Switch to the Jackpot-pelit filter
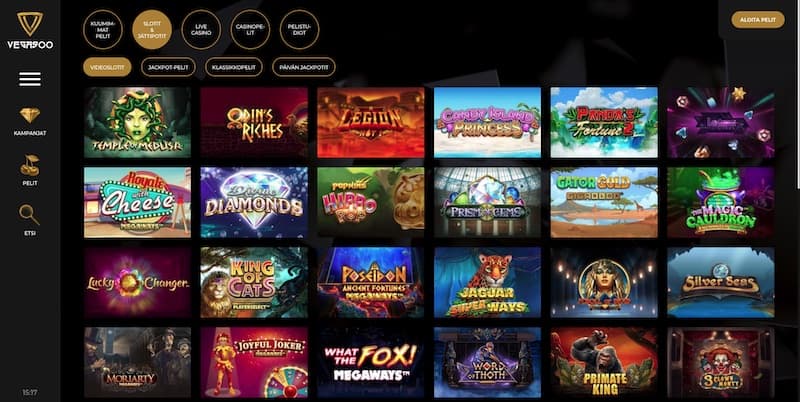The height and width of the screenshot is (402, 800). click(x=168, y=67)
